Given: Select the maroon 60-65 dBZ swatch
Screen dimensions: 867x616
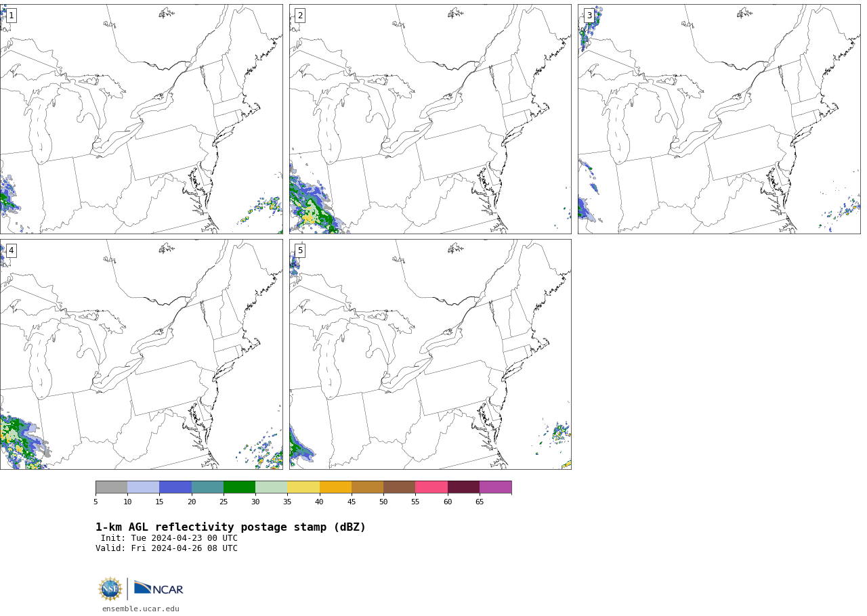Looking at the screenshot, I should [463, 487].
